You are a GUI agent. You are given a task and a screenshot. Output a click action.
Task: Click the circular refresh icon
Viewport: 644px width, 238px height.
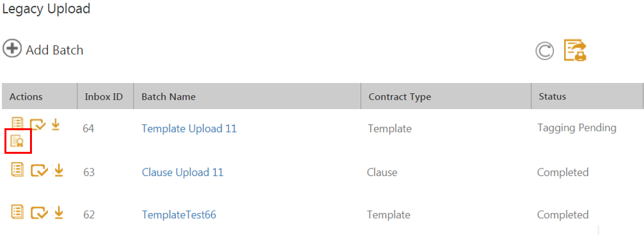coord(544,51)
